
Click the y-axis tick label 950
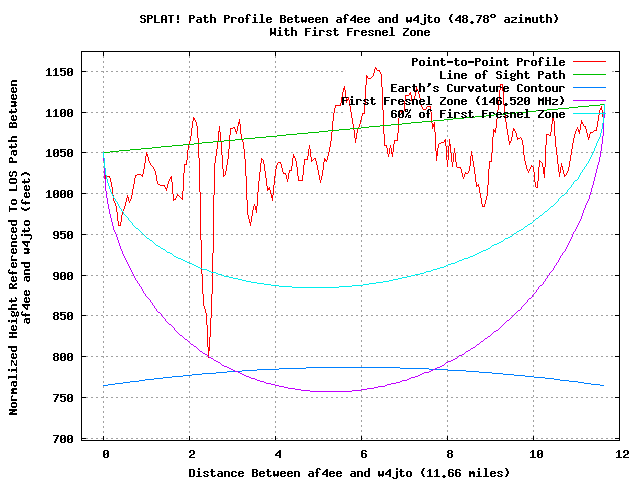click(x=62, y=235)
